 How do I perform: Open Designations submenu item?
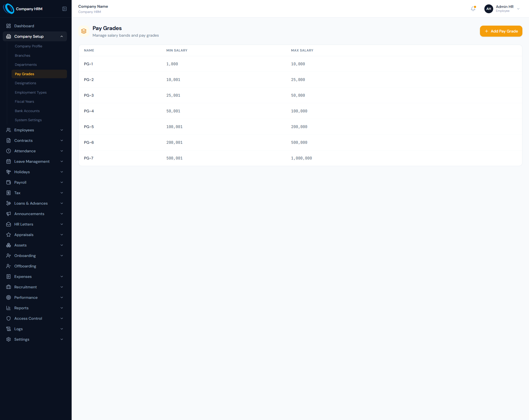39,83
